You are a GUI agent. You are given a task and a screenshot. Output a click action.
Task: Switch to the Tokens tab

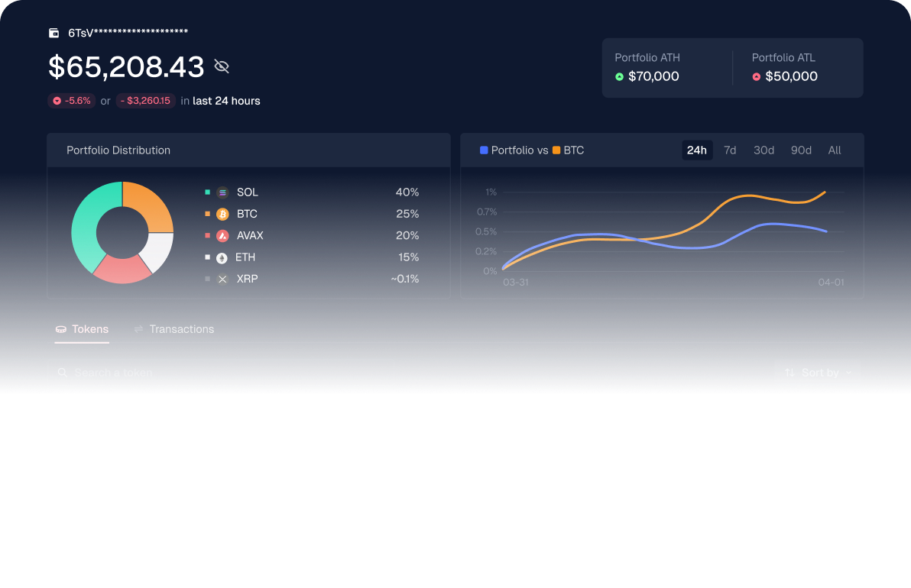82,330
